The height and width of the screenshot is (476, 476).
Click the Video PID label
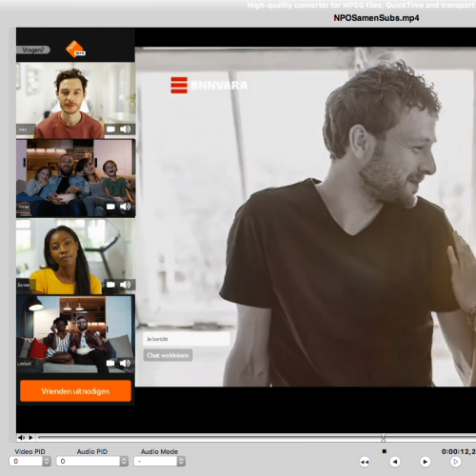click(x=30, y=451)
